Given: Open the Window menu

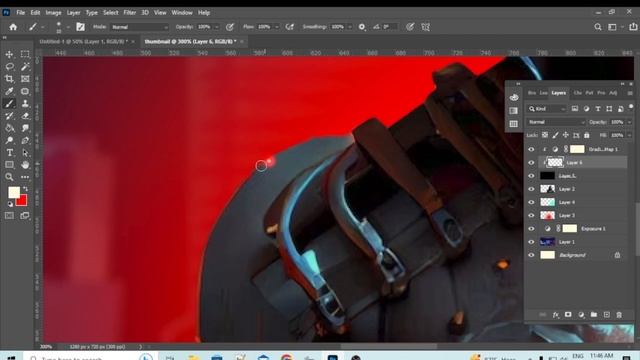Looking at the screenshot, I should coord(182,13).
